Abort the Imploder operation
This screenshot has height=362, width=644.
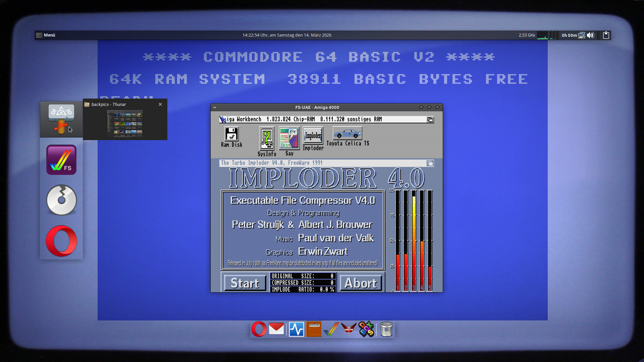[x=361, y=283]
